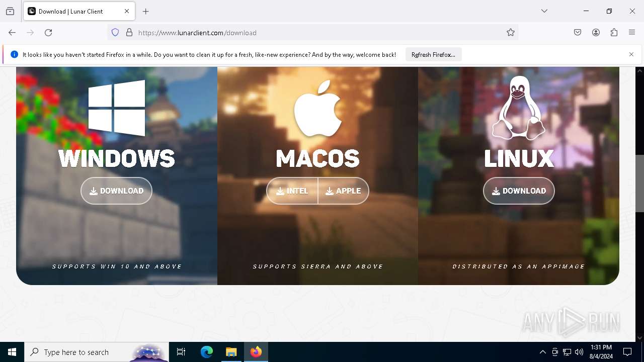Open the Windows notification center
This screenshot has width=644, height=362.
(x=627, y=352)
